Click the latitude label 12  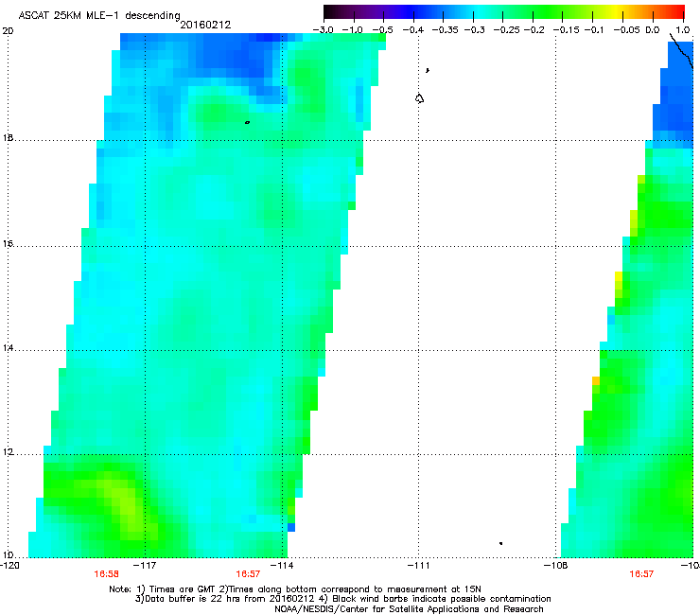tap(8, 452)
